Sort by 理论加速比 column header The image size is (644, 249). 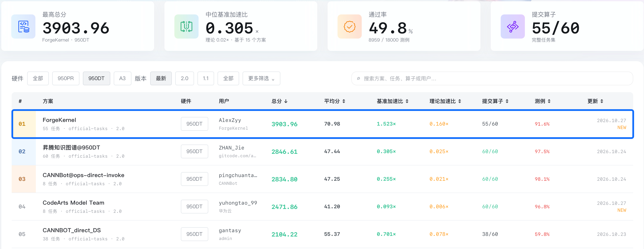click(x=445, y=101)
